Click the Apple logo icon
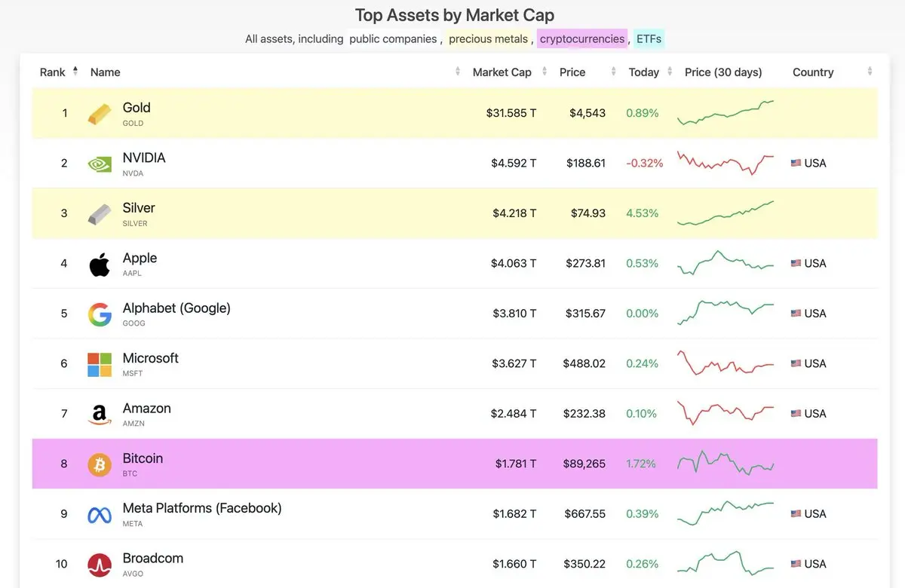This screenshot has height=588, width=905. [100, 265]
